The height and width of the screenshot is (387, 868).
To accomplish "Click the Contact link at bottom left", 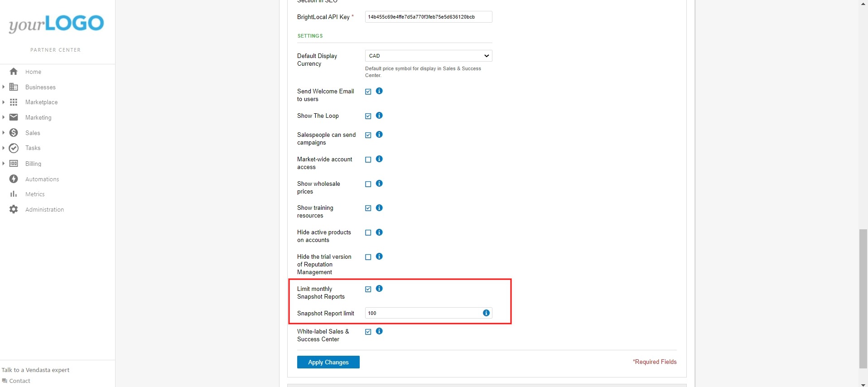I will (x=19, y=381).
